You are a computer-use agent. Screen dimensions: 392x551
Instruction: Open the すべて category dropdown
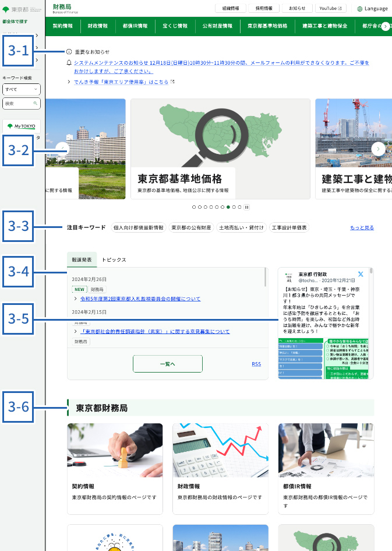point(22,89)
